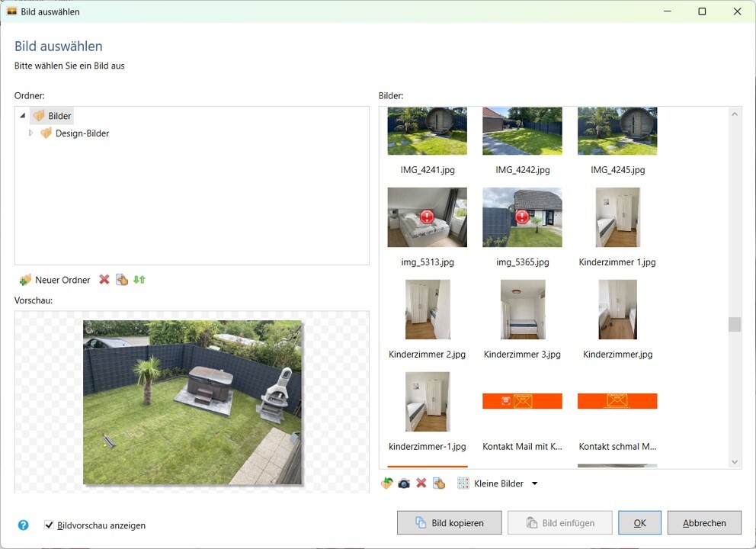Minimize the Bild auswählen window

[x=668, y=11]
